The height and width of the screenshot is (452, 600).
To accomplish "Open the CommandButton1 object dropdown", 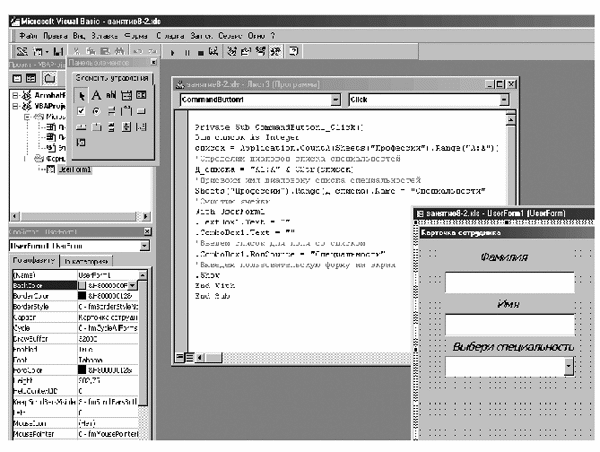I will click(x=336, y=100).
